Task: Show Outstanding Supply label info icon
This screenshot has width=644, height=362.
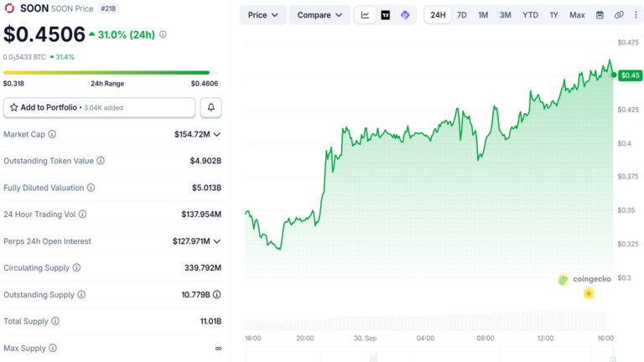Action: pyautogui.click(x=81, y=295)
